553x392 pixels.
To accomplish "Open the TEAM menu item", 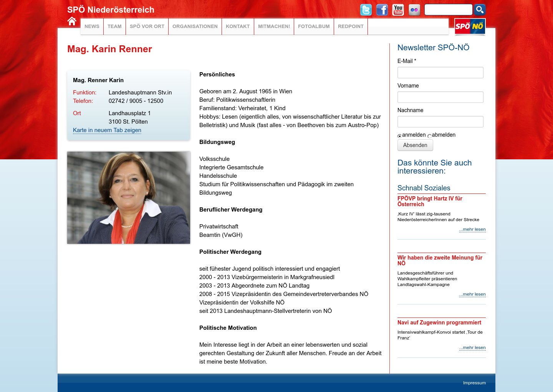I will [x=114, y=26].
